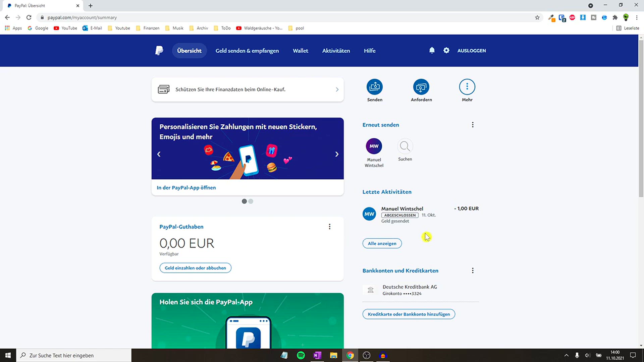This screenshot has height=362, width=644.
Task: Open Spotify from the Windows taskbar
Action: [x=301, y=355]
